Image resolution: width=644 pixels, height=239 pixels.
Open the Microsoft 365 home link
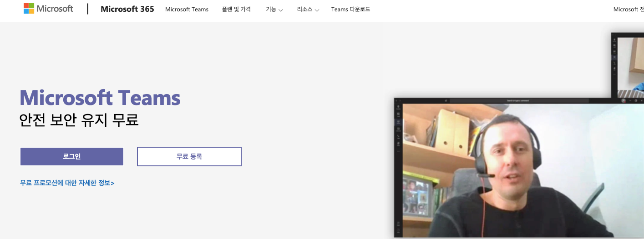127,9
